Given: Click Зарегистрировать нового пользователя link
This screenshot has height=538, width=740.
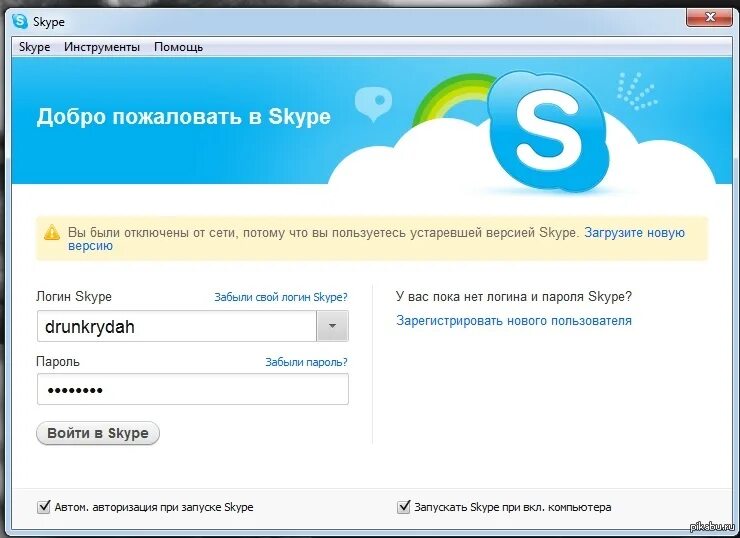Looking at the screenshot, I should click(513, 320).
